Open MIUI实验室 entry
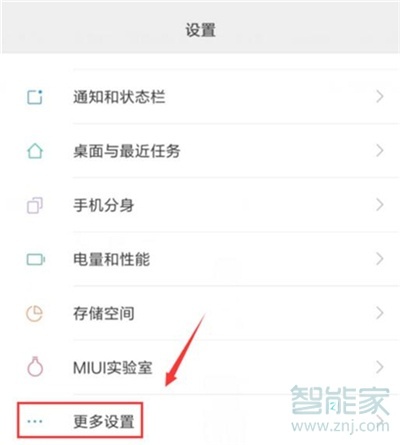The image size is (400, 445). (200, 367)
